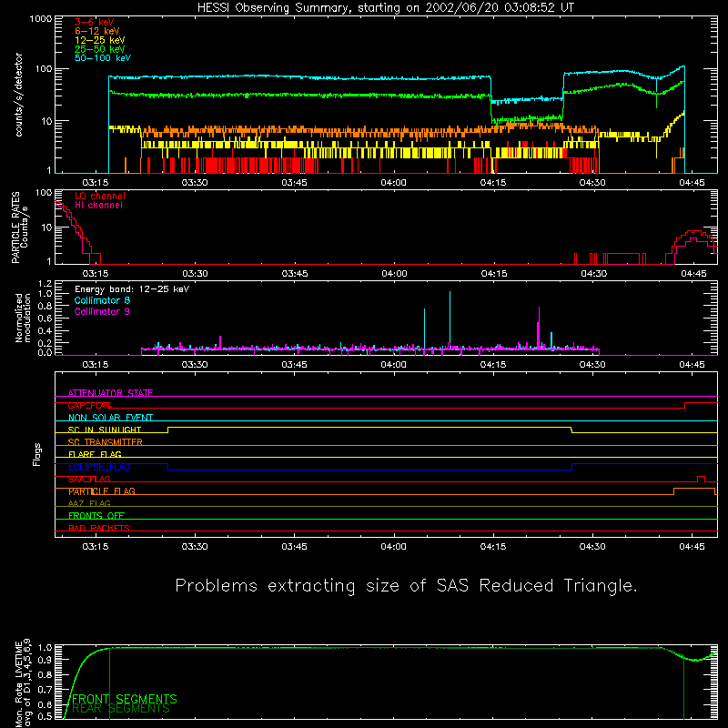Click the "0.9" tick in livetime panel
The image size is (728, 728).
(45, 660)
